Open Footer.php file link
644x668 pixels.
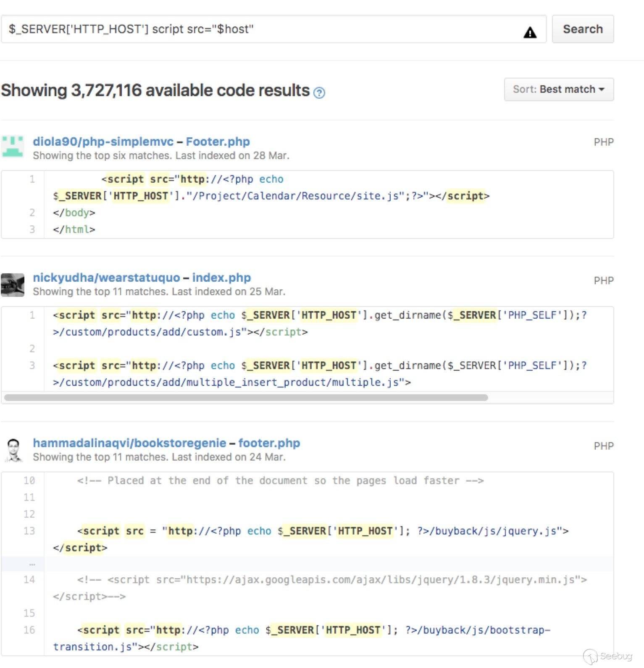218,141
